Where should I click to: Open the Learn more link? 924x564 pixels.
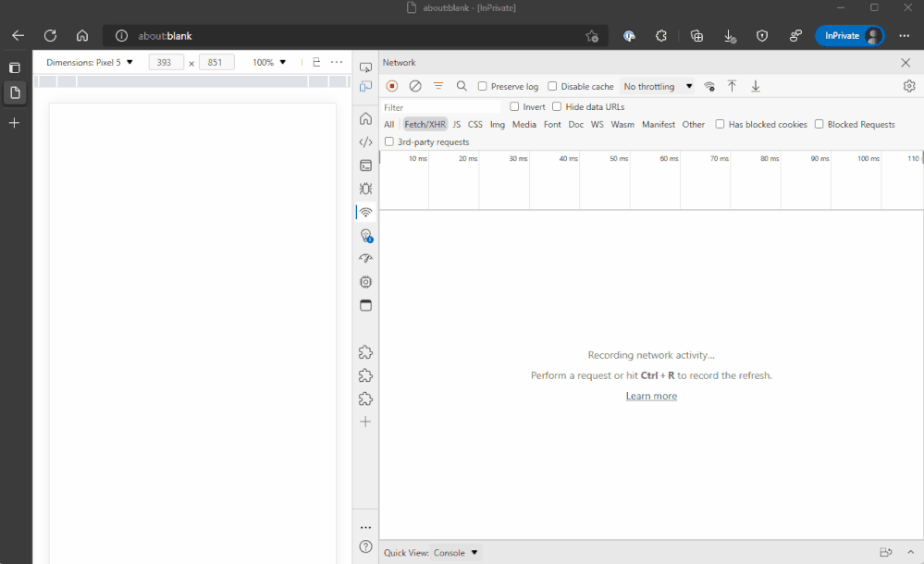click(651, 396)
